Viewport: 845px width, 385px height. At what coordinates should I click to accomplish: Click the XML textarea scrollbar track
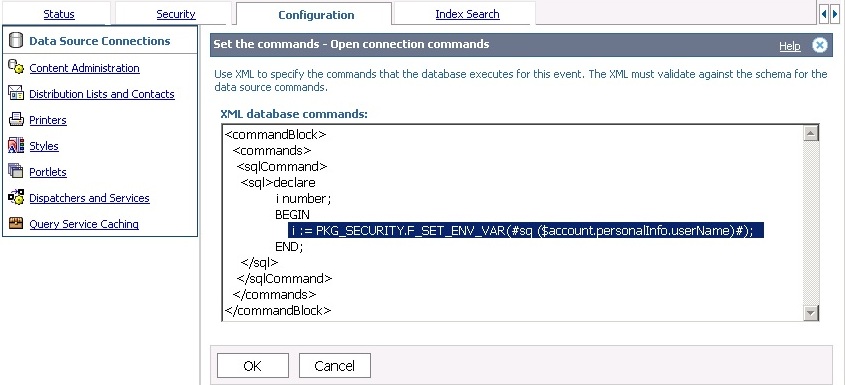[x=811, y=223]
